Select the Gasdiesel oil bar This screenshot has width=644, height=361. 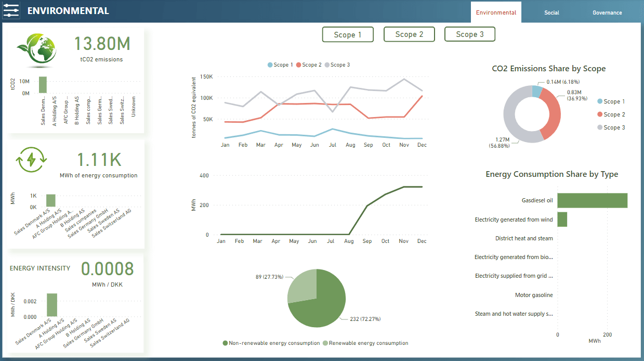(x=592, y=200)
